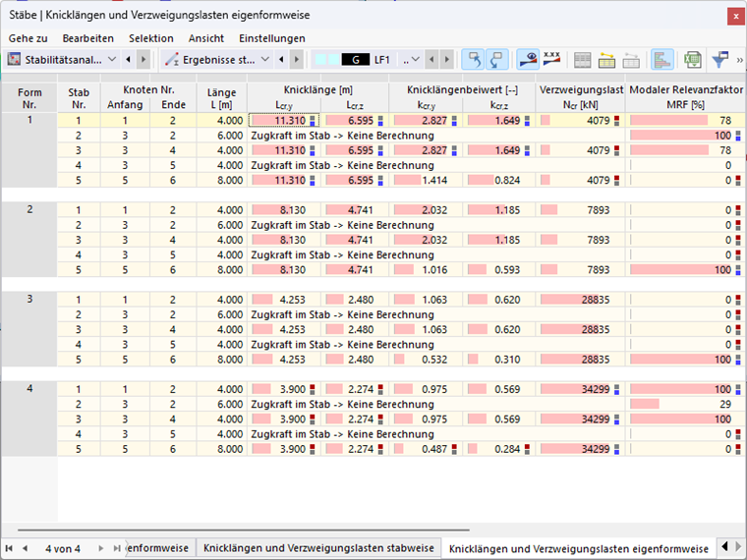This screenshot has height=560, width=747.
Task: Click the Ergebnisse stabweise member icon
Action: click(x=171, y=60)
